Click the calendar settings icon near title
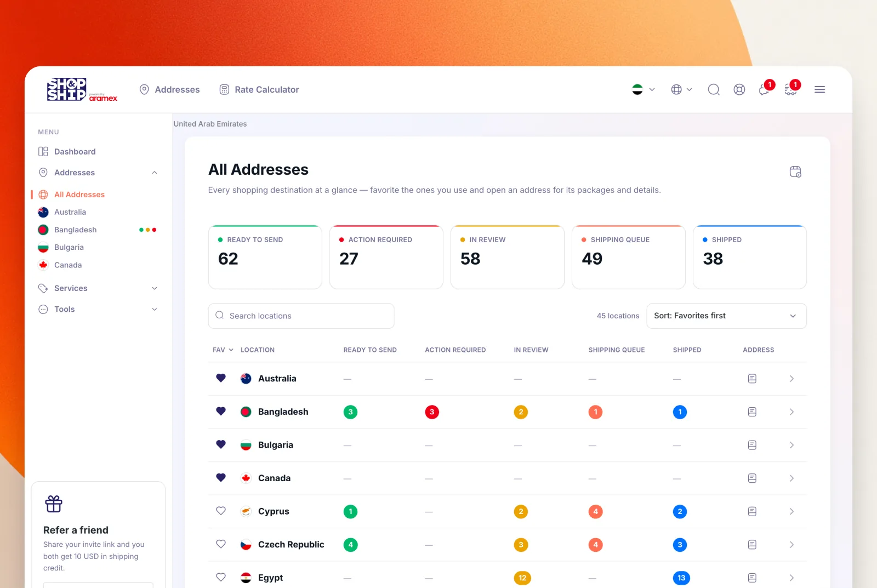 point(795,172)
